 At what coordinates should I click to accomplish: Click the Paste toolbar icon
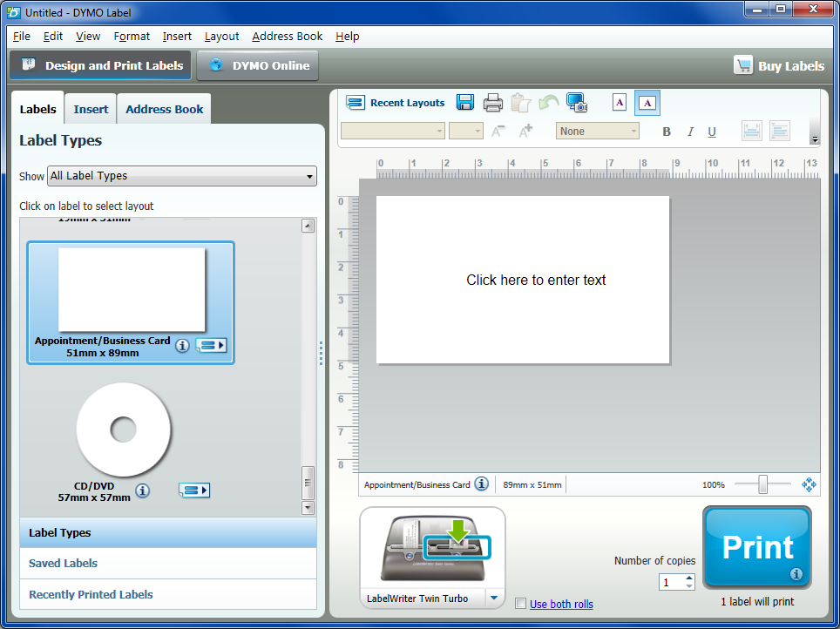[x=521, y=102]
